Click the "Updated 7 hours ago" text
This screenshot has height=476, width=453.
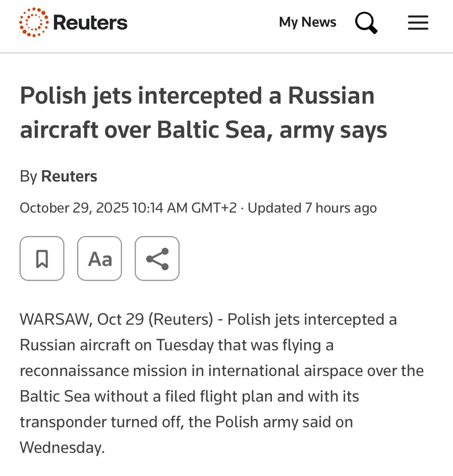[x=312, y=208]
